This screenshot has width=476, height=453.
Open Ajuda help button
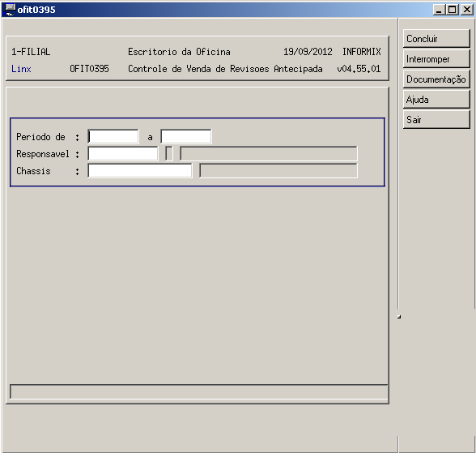[x=436, y=100]
